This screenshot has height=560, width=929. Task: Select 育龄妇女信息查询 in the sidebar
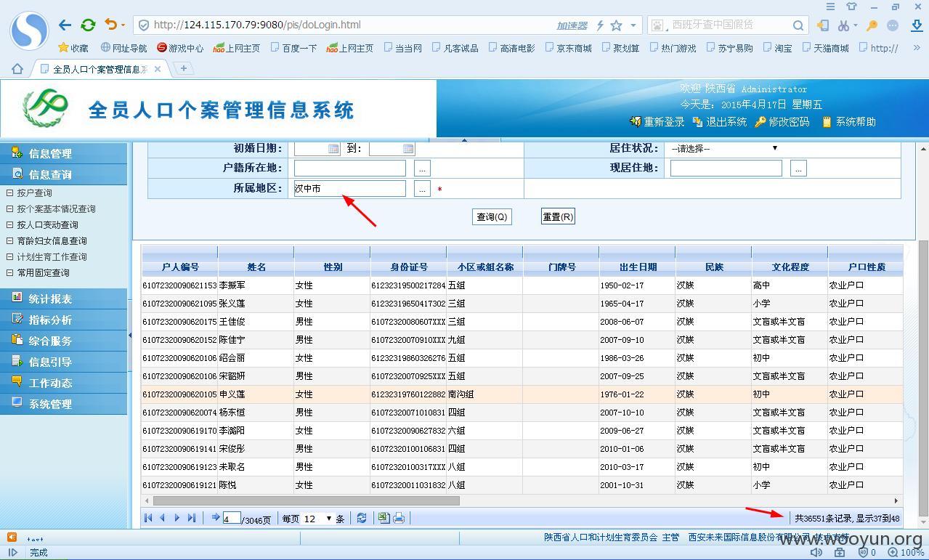coord(52,241)
